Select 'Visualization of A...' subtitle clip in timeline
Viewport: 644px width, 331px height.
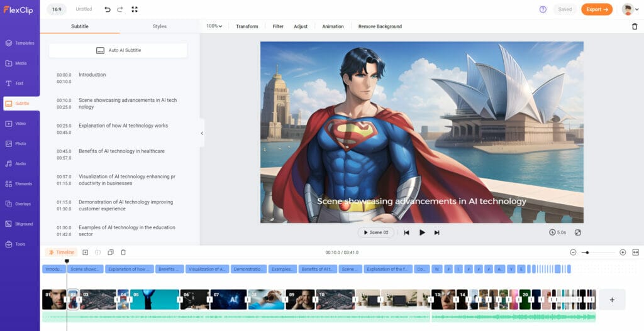(207, 269)
